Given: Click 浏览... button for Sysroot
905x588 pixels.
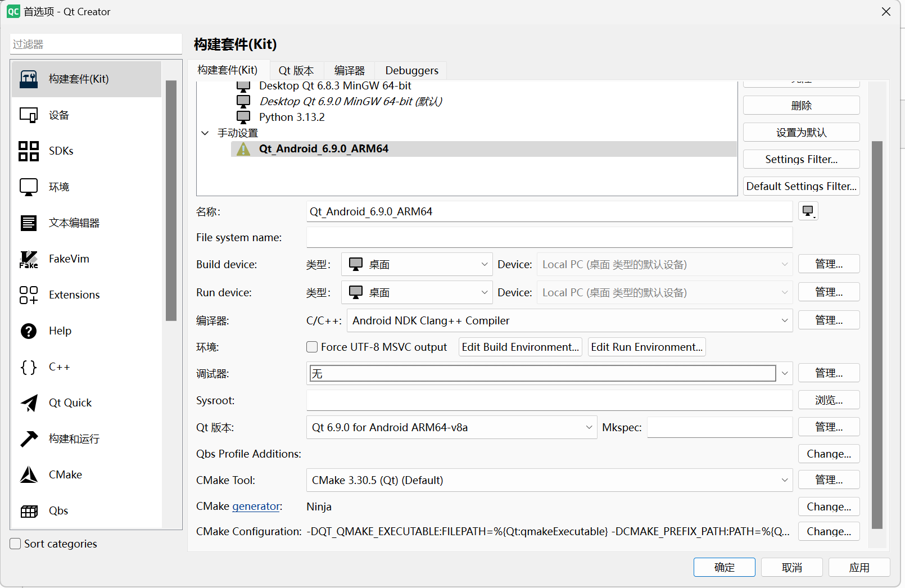Looking at the screenshot, I should click(829, 400).
